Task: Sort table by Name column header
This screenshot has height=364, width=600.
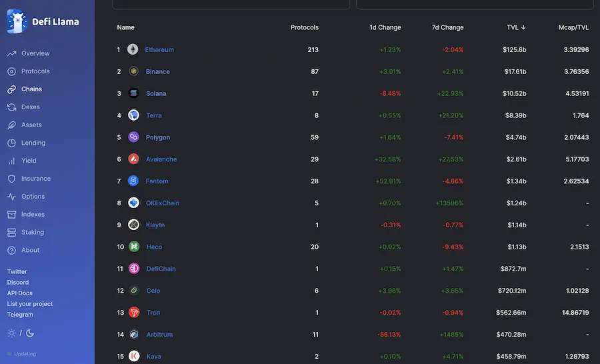Action: coord(125,27)
